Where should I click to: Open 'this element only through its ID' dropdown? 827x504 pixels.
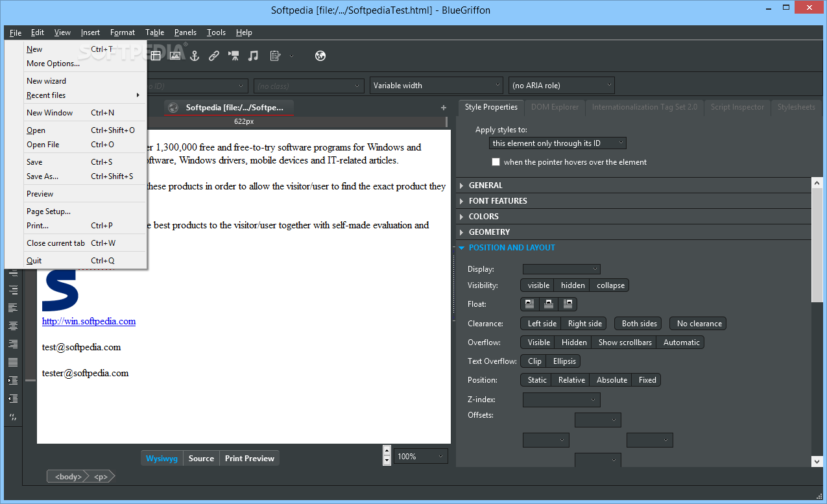tap(558, 143)
